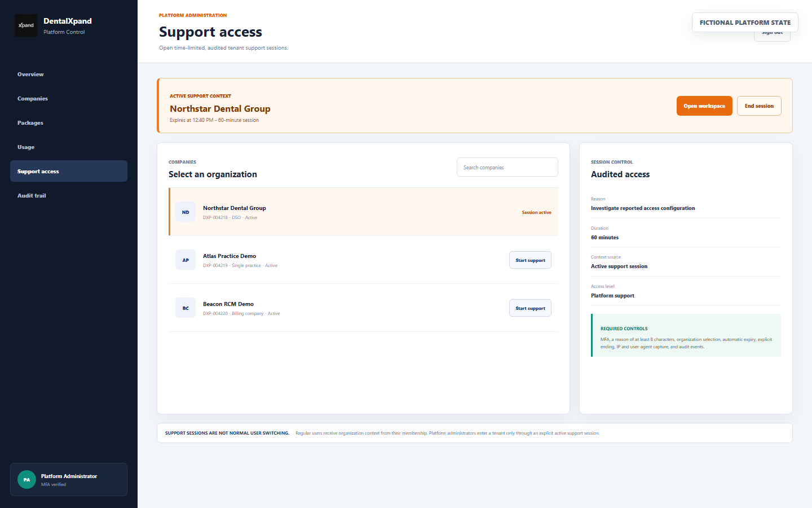Click Open workspace button

[704, 106]
